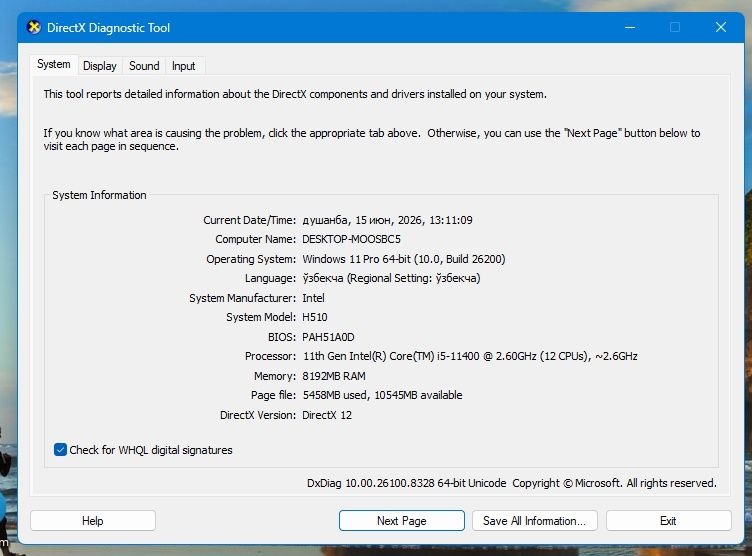Open the Input tab
The image size is (752, 556).
tap(184, 66)
